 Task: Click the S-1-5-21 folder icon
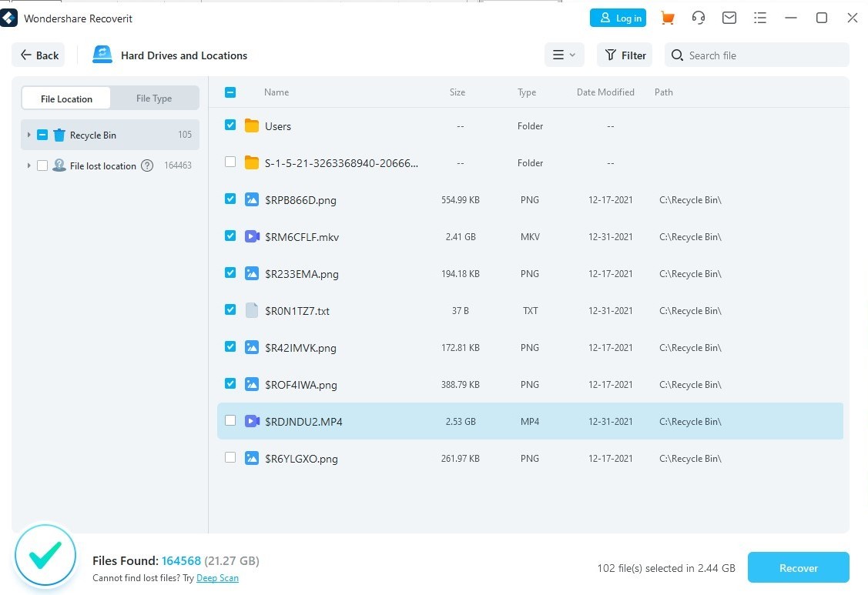point(252,162)
